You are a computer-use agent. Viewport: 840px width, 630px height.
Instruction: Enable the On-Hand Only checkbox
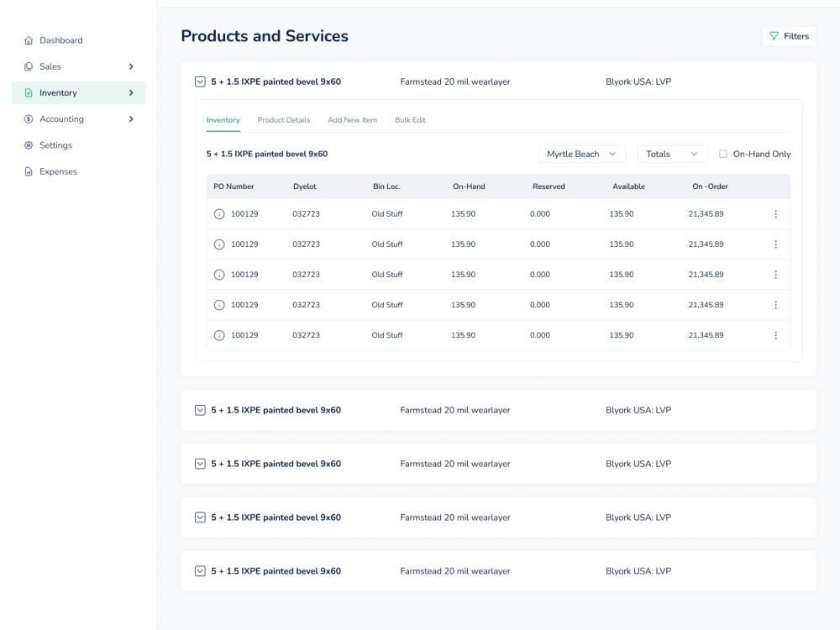coord(723,153)
